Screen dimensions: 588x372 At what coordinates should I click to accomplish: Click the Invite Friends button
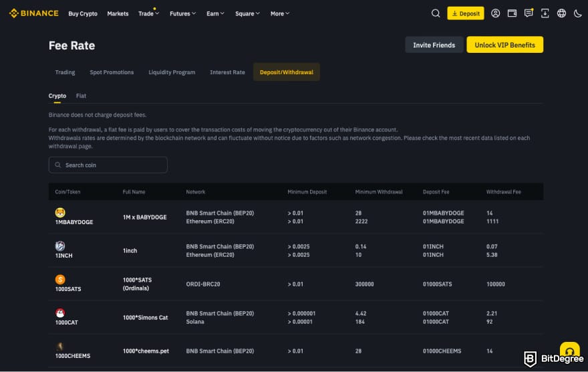click(x=434, y=45)
